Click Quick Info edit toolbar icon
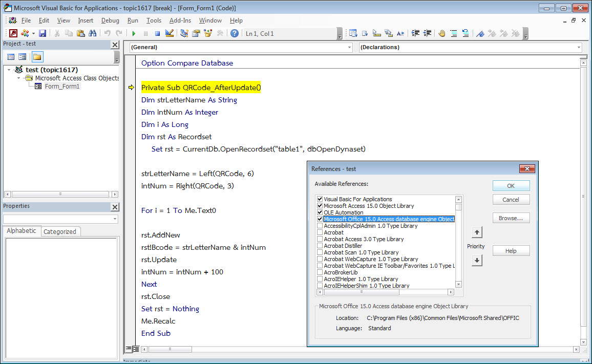This screenshot has width=592, height=364. (x=377, y=33)
